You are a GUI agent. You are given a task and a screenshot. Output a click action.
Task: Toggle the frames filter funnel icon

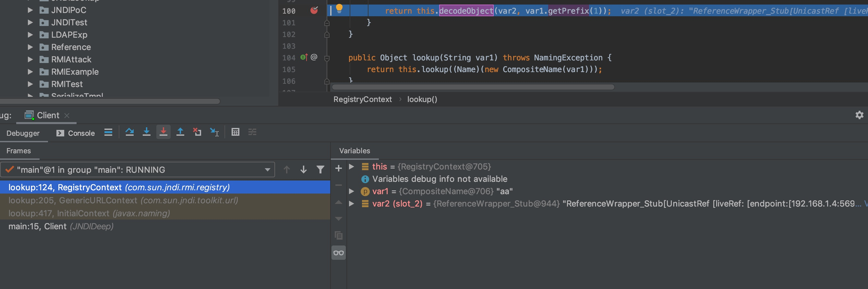(320, 170)
